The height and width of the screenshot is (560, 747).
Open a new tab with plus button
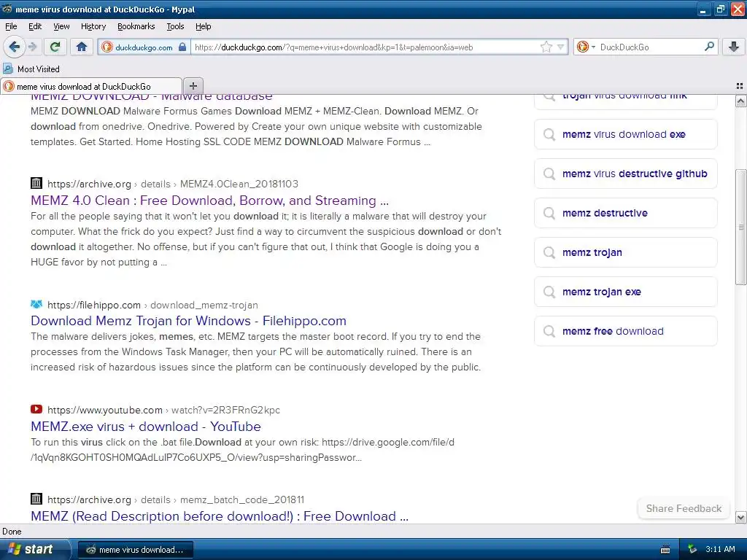(x=193, y=86)
